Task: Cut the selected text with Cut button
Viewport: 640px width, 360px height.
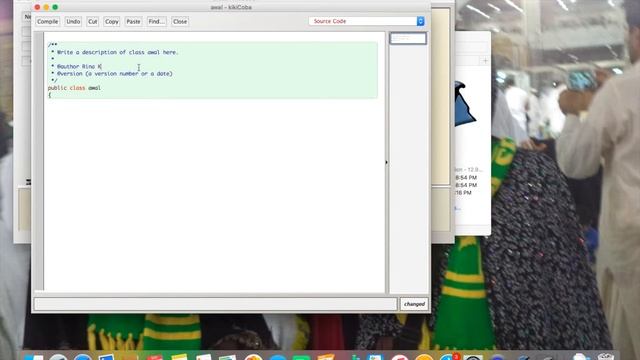Action: [93, 22]
